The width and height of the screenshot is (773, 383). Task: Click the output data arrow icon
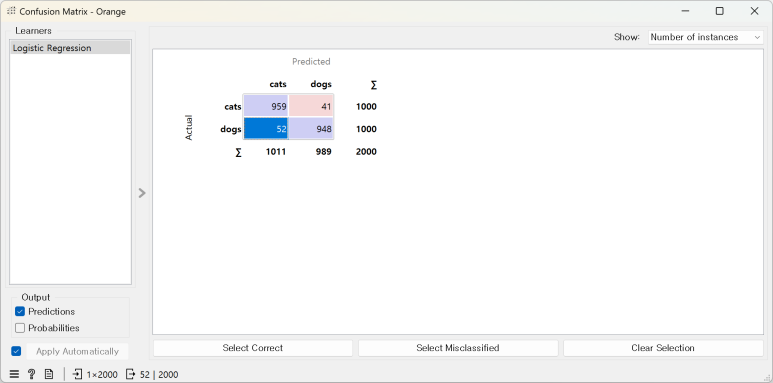pyautogui.click(x=131, y=375)
